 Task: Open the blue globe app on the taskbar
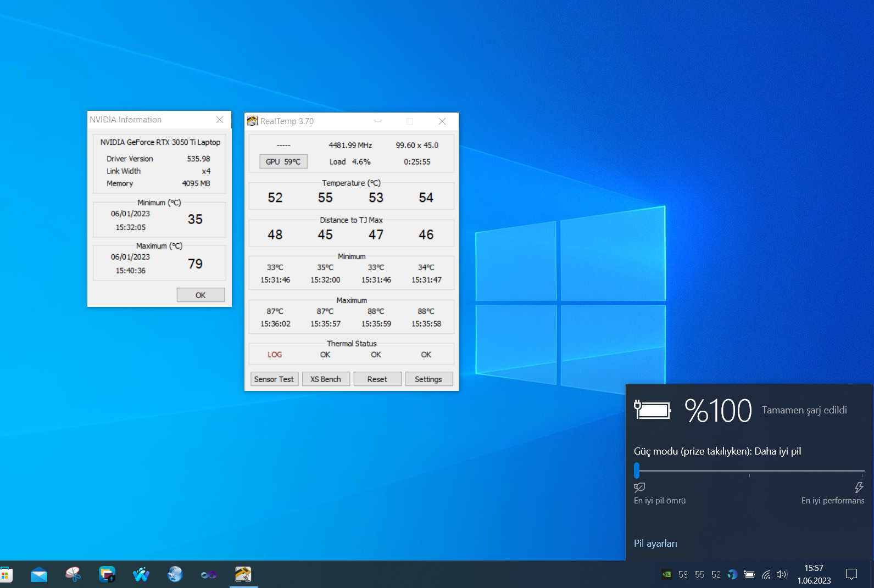tap(175, 575)
